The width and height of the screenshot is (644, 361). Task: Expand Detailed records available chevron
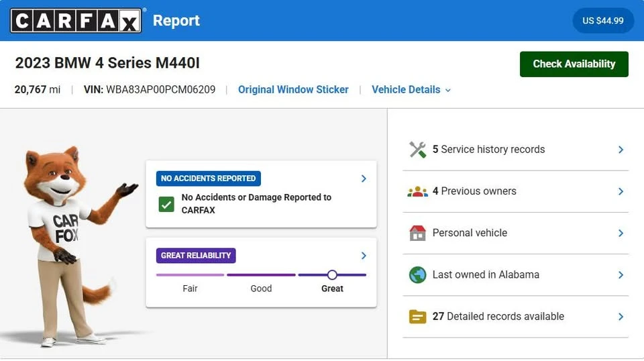pyautogui.click(x=621, y=317)
